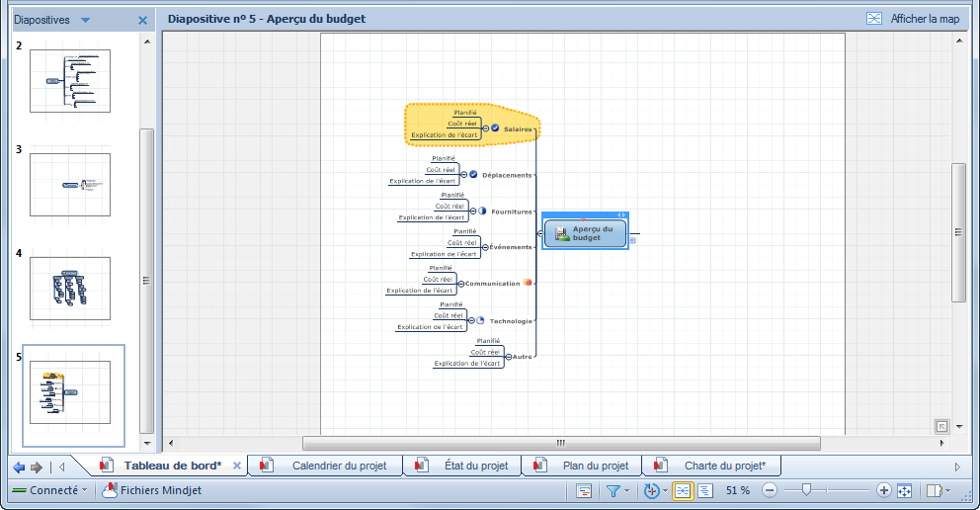Click the blue back navigation arrow
The width and height of the screenshot is (980, 510).
click(19, 467)
